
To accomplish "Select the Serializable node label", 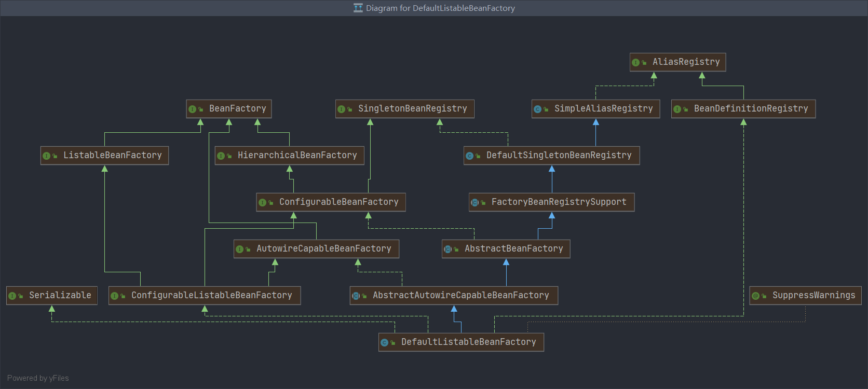I will coord(60,295).
